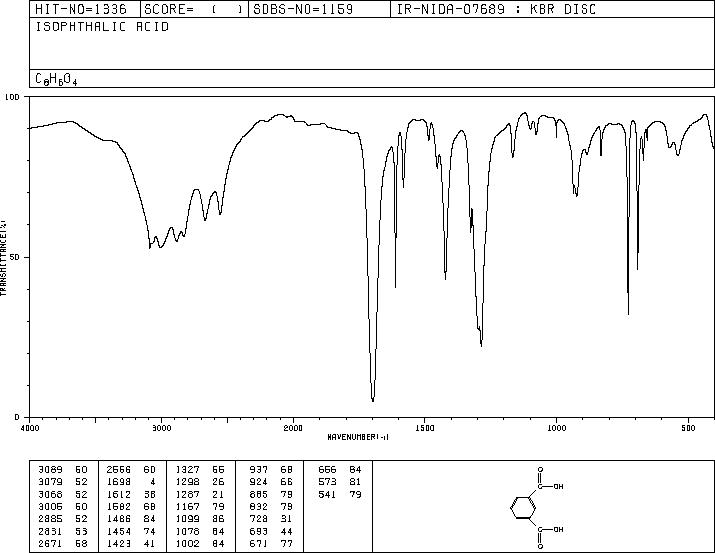The image size is (715, 553).
Task: Click peak table entry 1167
Action: [187, 506]
